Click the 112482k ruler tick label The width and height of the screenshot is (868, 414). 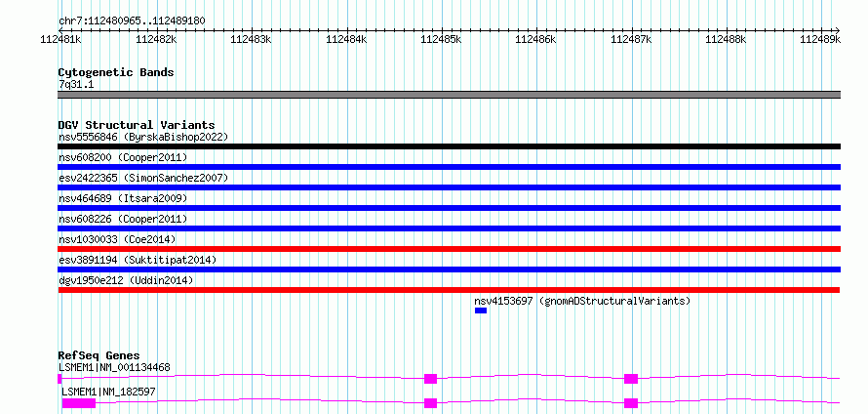click(157, 39)
